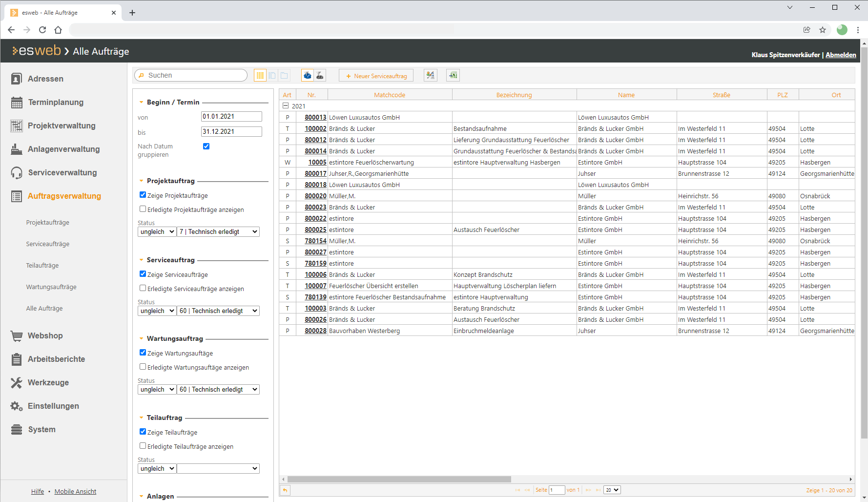
Task: Activate the blue filter funnel icon
Action: point(308,75)
